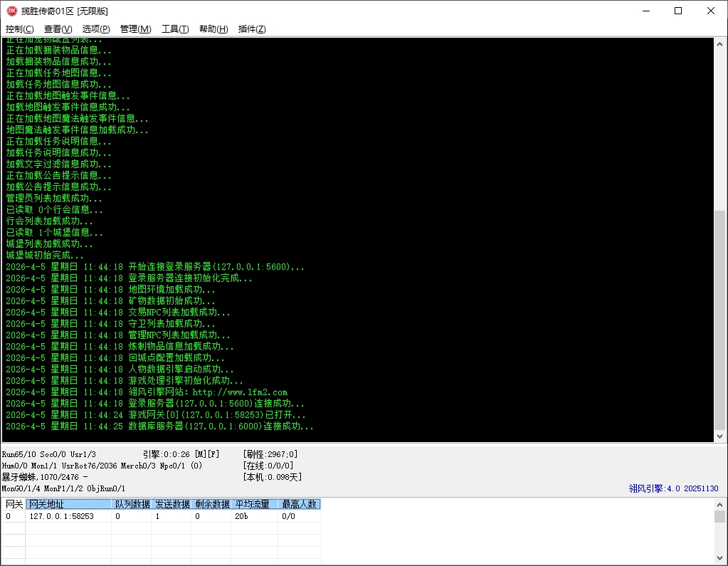Open the 插件(Z) menu
Screen dimensions: 728x566
(x=252, y=29)
